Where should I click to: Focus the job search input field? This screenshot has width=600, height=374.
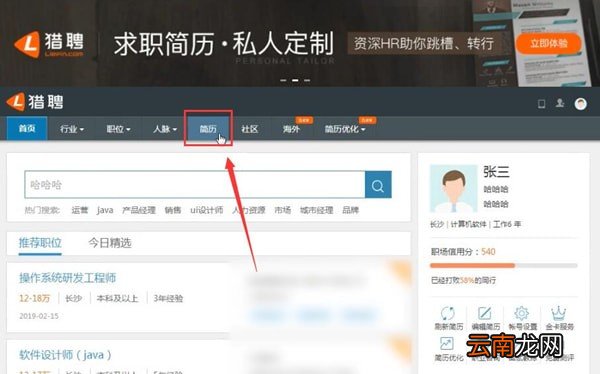(x=195, y=185)
